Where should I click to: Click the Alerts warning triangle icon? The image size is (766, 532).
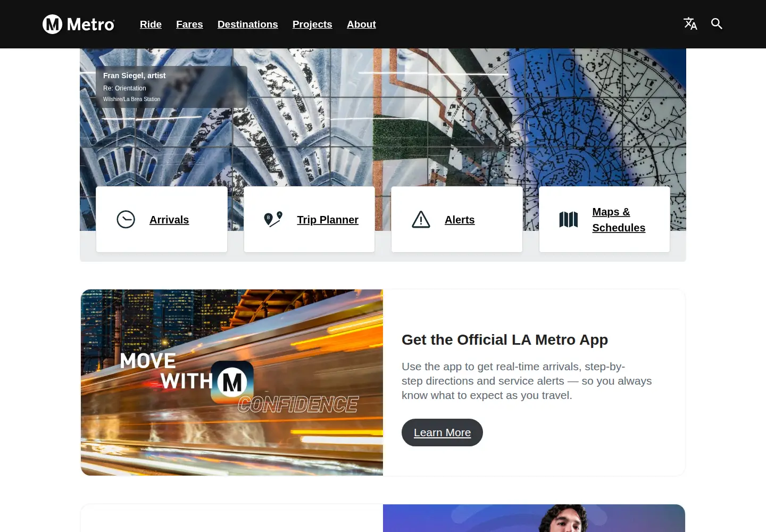pos(421,219)
